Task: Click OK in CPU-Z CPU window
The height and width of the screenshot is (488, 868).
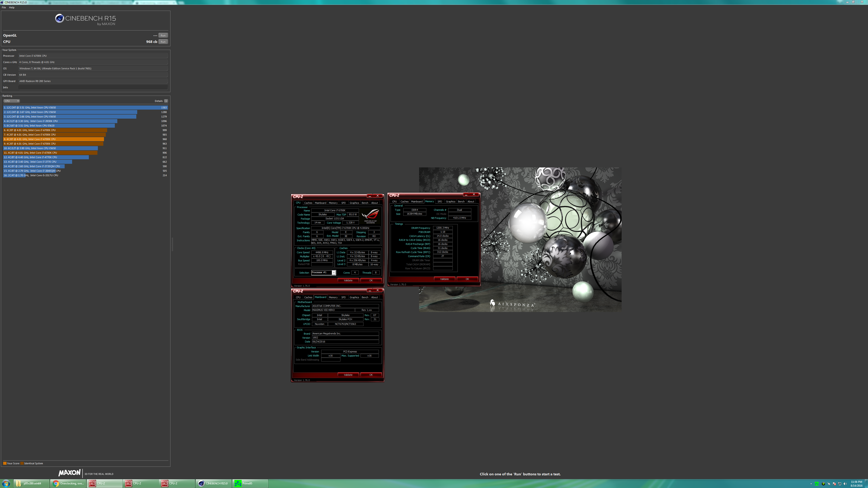Action: [371, 280]
